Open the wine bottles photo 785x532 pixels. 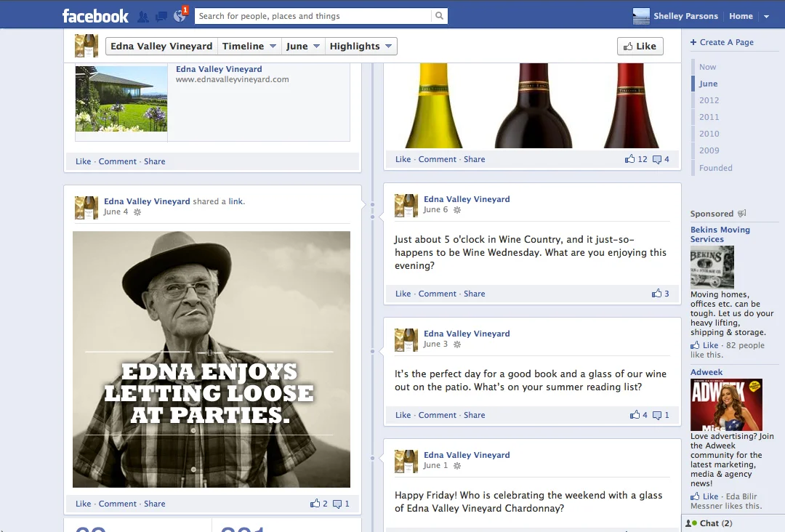tap(532, 105)
